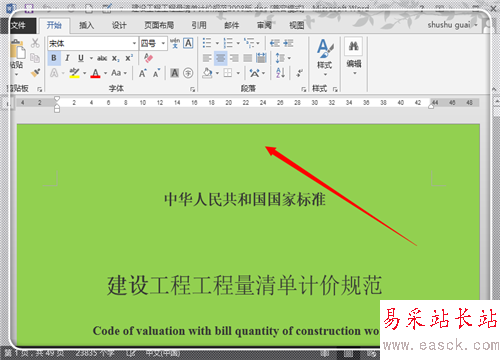The height and width of the screenshot is (360, 500).
Task: Toggle Superscript formatting
Action: click(x=129, y=58)
